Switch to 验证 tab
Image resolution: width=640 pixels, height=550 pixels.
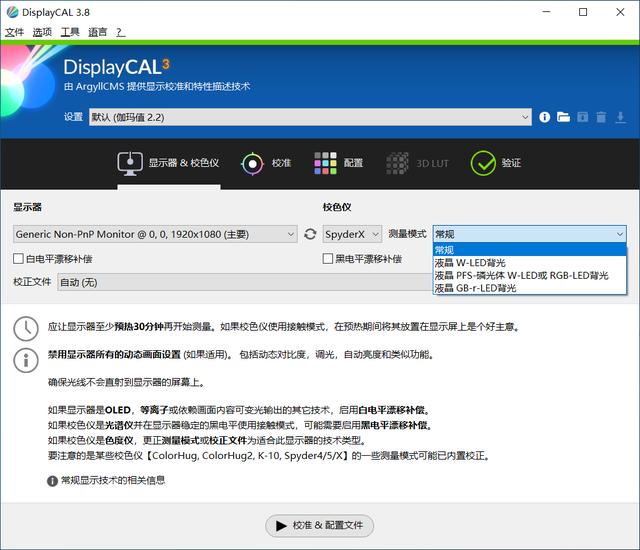point(496,163)
